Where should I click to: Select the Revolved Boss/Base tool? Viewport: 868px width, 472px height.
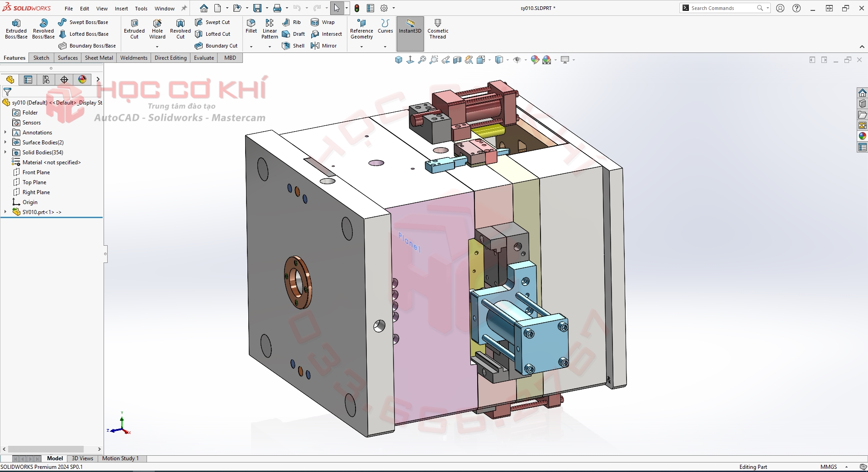pos(43,29)
